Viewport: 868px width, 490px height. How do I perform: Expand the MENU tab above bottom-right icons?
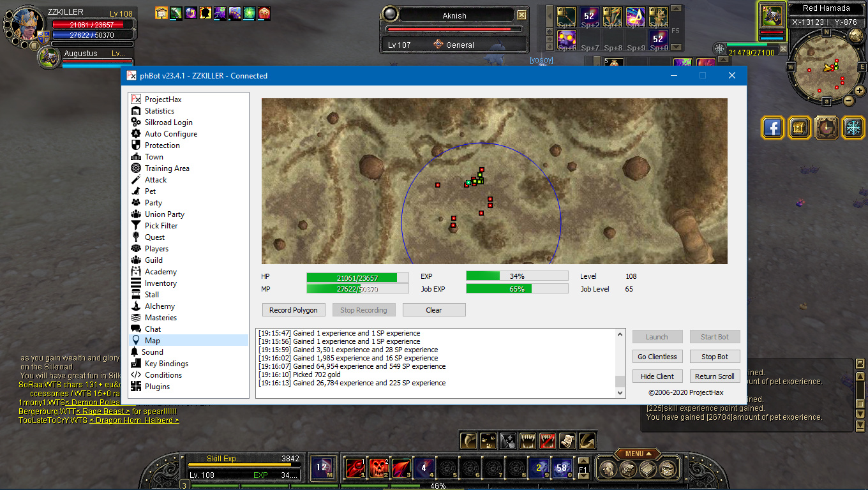638,454
